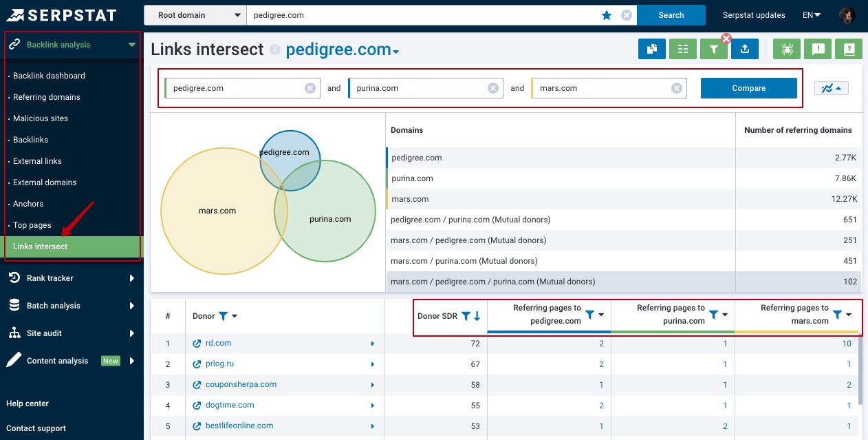Open Backlink dashboard in sidebar
This screenshot has width=868, height=440.
point(49,76)
